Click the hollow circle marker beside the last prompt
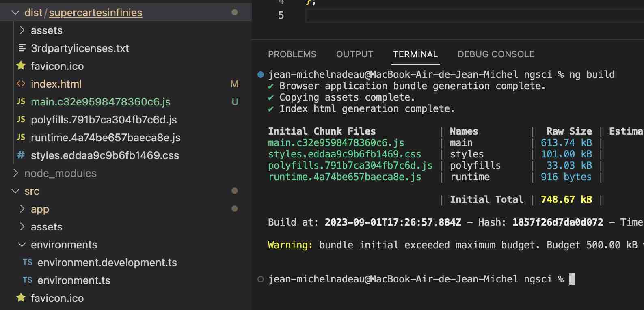Viewport: 644px width, 310px height. pyautogui.click(x=261, y=279)
